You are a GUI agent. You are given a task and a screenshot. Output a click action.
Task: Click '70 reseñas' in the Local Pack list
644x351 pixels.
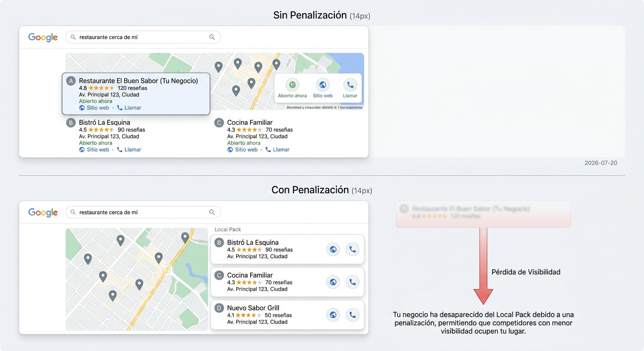279,282
